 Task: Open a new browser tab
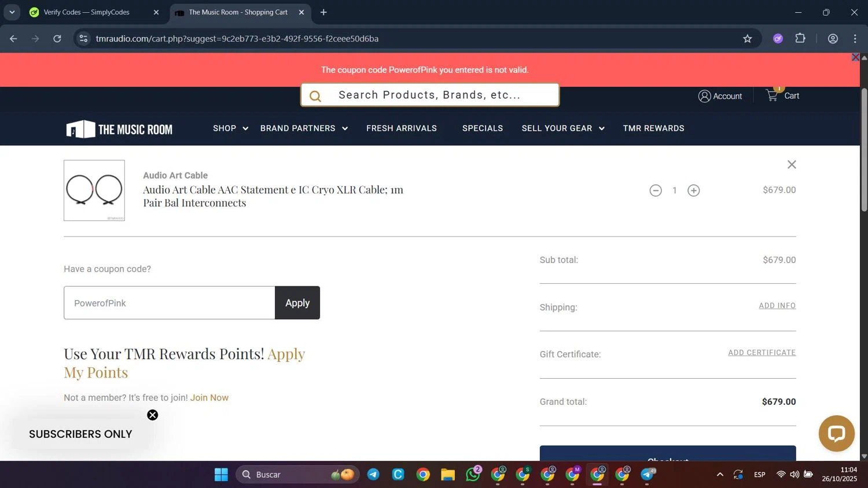(x=323, y=12)
